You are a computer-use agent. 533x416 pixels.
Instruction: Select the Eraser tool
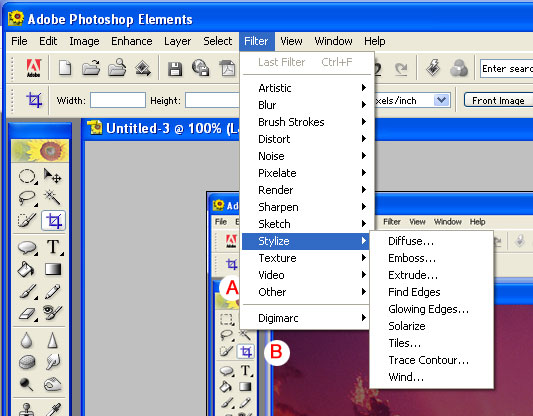(x=27, y=313)
